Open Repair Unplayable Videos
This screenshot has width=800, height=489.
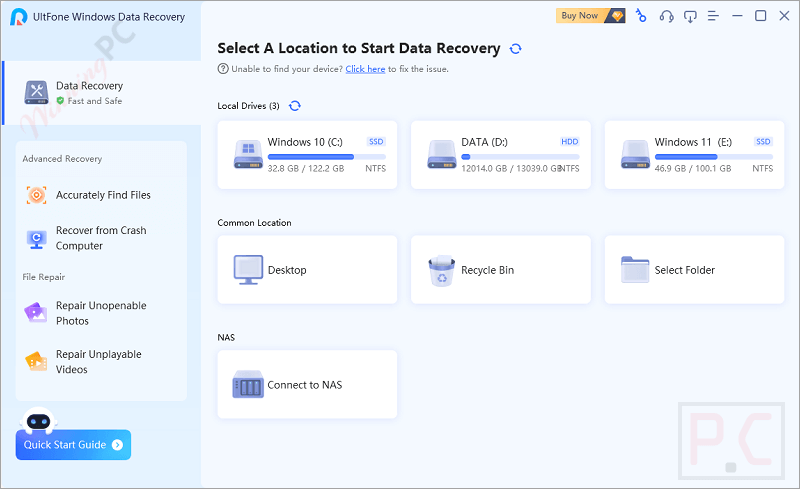point(102,361)
